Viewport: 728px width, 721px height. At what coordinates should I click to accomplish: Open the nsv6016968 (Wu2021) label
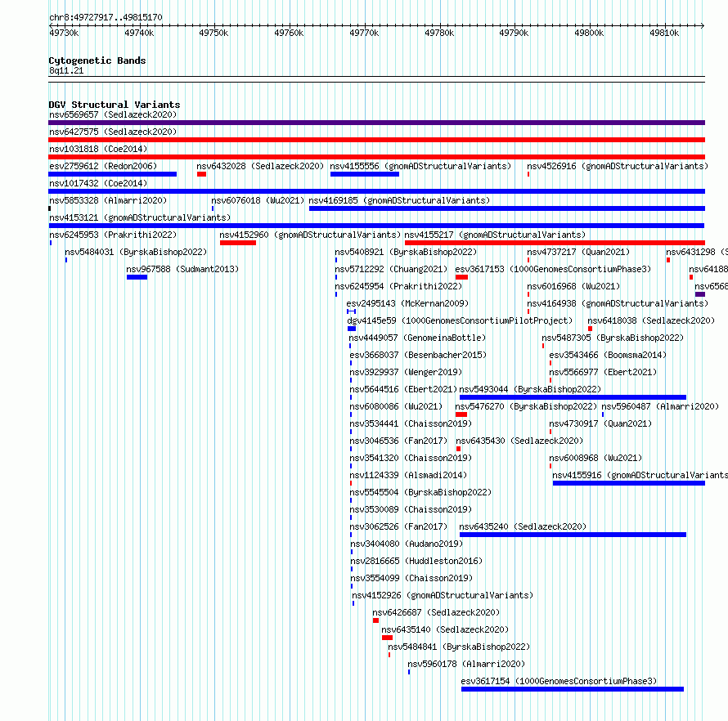click(573, 286)
